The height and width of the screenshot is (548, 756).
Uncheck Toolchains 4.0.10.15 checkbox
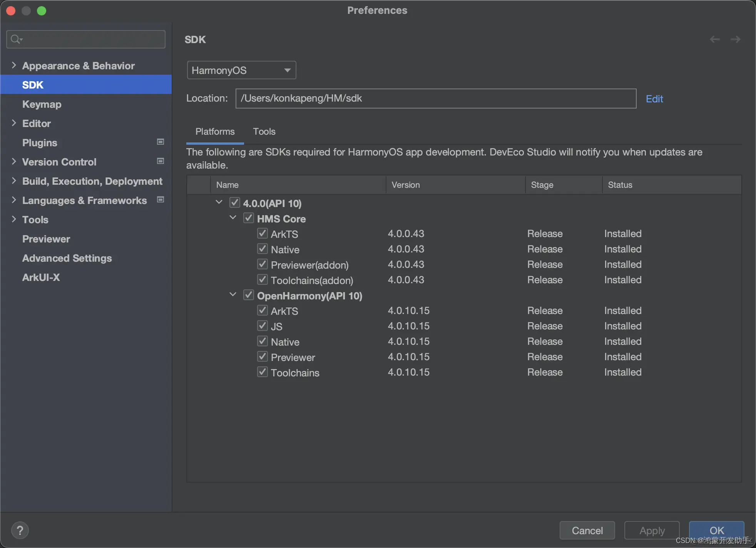pyautogui.click(x=262, y=372)
